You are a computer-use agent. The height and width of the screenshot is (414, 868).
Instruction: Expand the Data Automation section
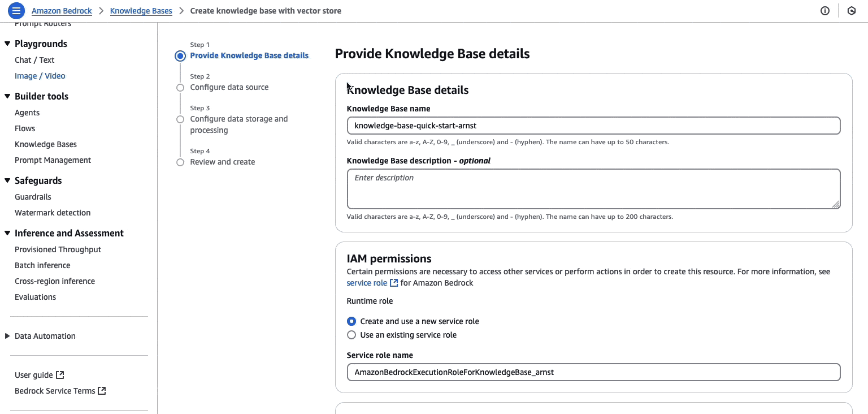click(x=7, y=336)
